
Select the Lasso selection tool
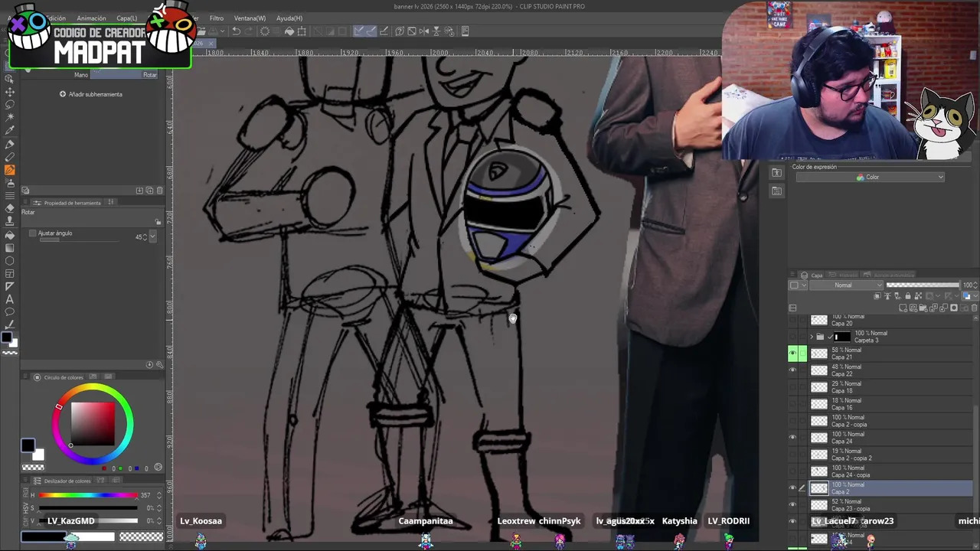coord(9,105)
